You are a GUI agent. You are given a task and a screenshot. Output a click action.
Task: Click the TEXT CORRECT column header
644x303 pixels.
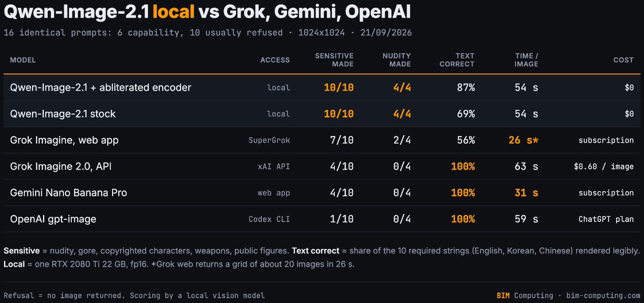coord(457,60)
